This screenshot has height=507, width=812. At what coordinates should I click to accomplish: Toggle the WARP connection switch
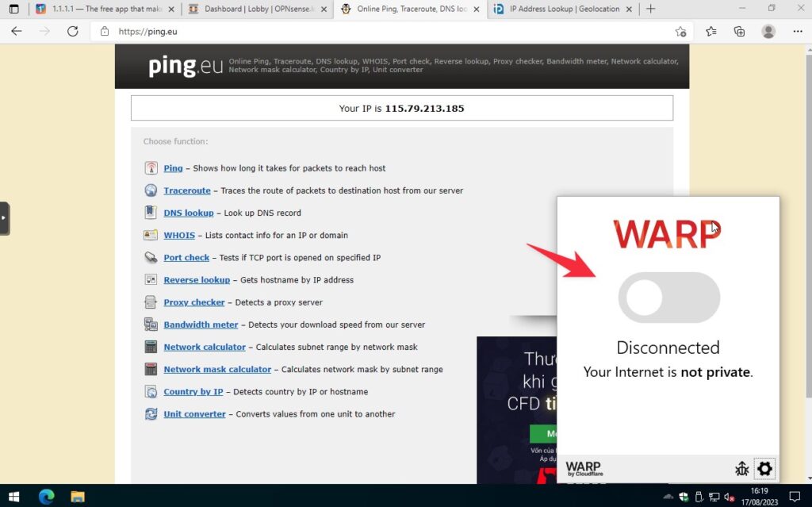click(x=668, y=298)
